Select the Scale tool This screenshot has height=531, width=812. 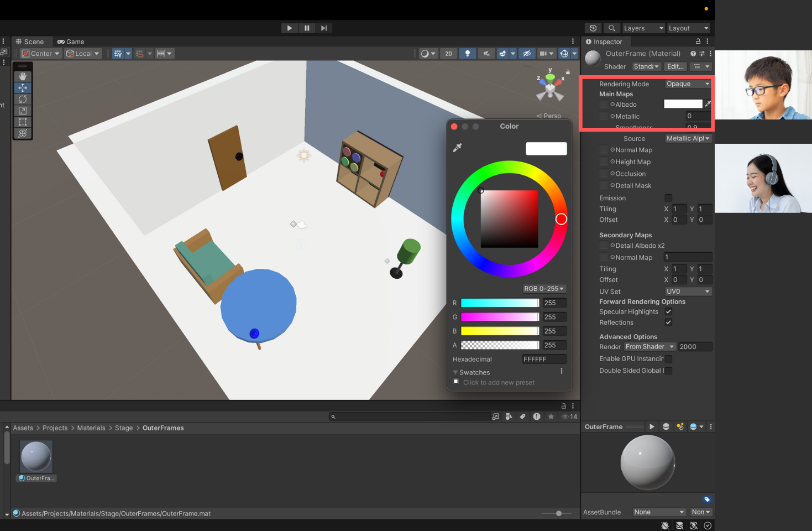[23, 111]
